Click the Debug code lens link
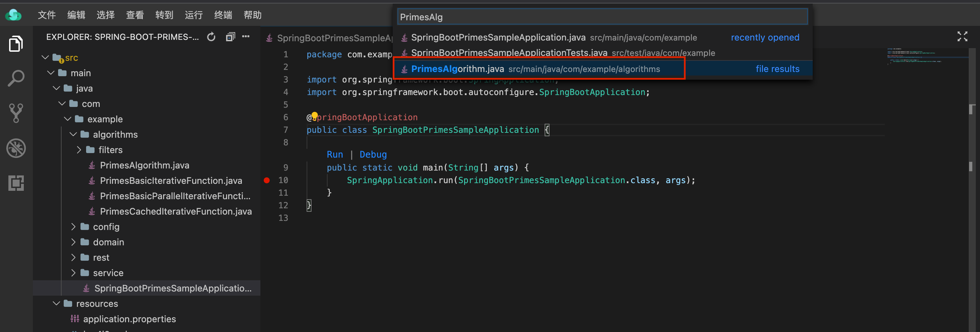This screenshot has height=332, width=980. point(373,154)
